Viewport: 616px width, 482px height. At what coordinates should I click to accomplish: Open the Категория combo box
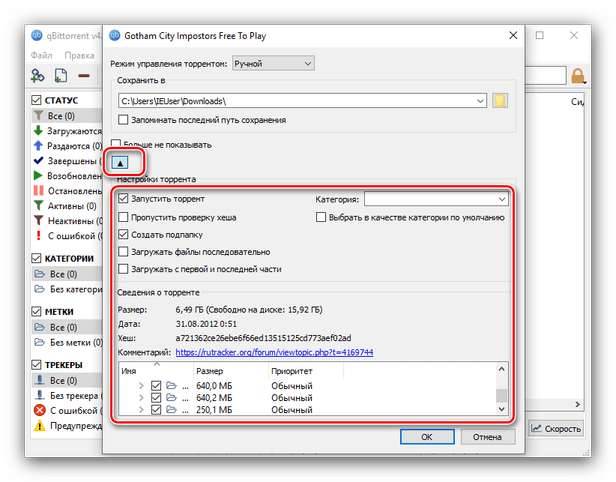coord(435,199)
